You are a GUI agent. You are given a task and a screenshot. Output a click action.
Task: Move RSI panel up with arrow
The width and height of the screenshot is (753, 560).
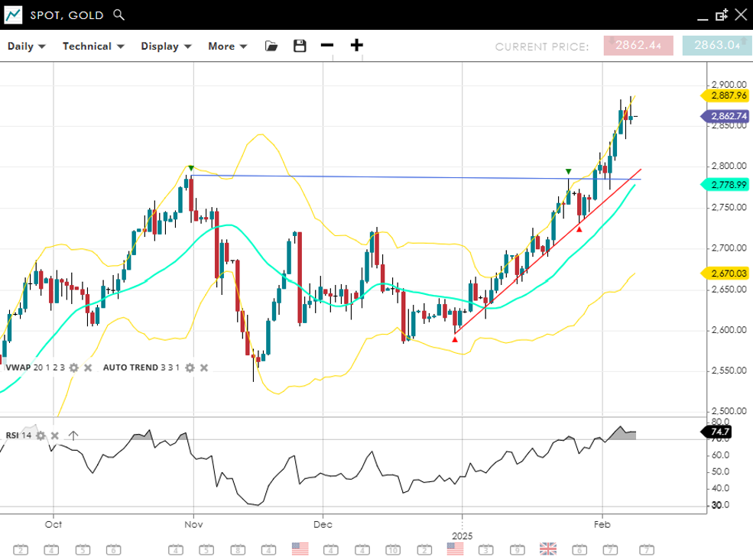tap(73, 435)
